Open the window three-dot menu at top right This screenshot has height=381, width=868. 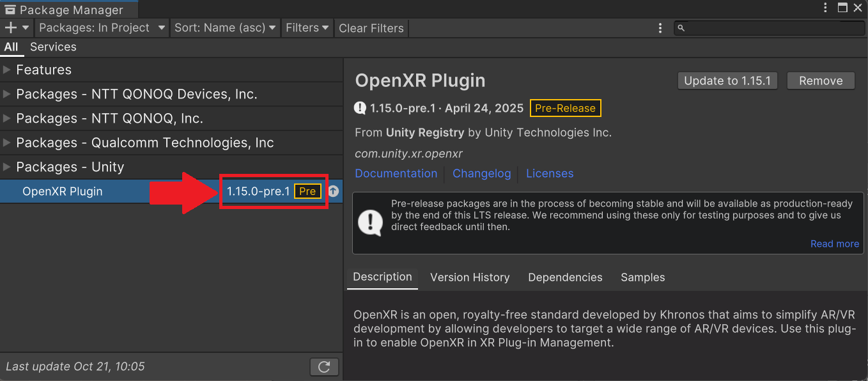coord(825,8)
